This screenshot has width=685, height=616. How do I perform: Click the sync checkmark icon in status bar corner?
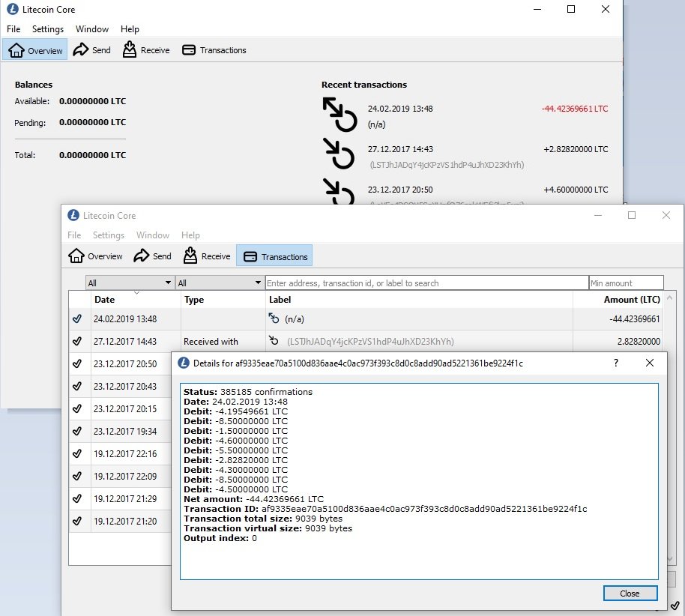(x=675, y=606)
